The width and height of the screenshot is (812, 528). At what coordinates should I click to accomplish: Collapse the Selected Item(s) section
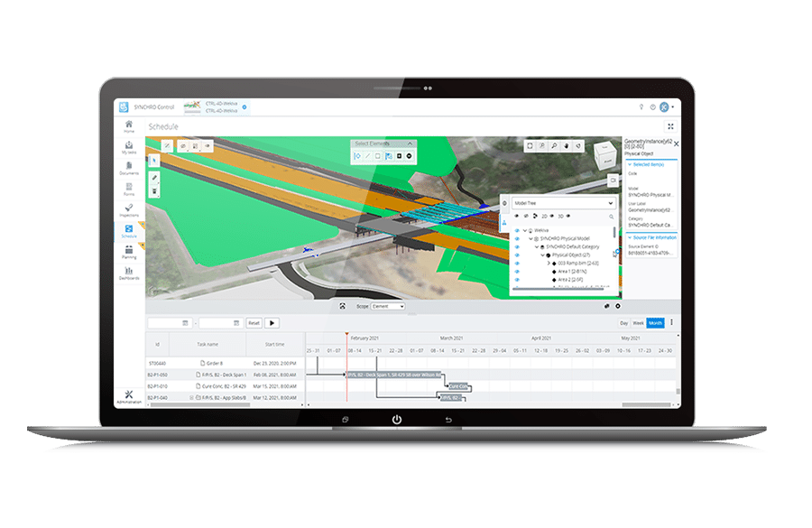pos(630,164)
